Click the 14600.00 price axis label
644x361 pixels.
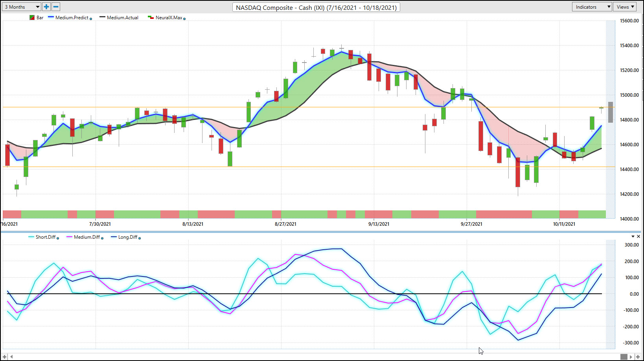point(629,145)
